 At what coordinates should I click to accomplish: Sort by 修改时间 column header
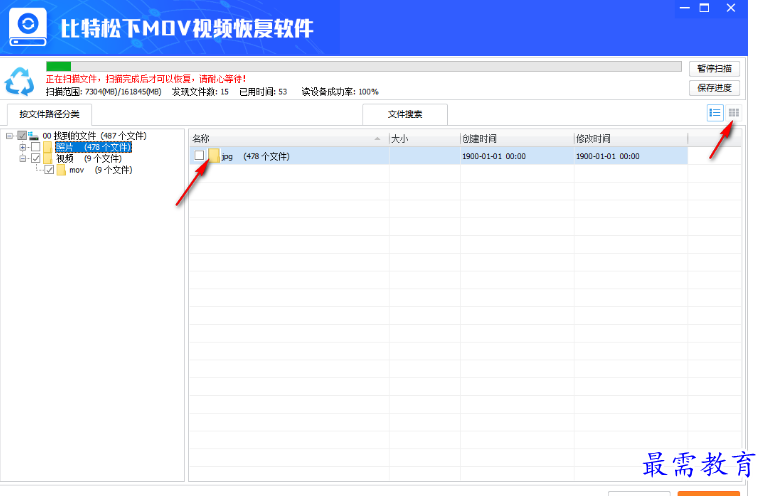(x=631, y=139)
